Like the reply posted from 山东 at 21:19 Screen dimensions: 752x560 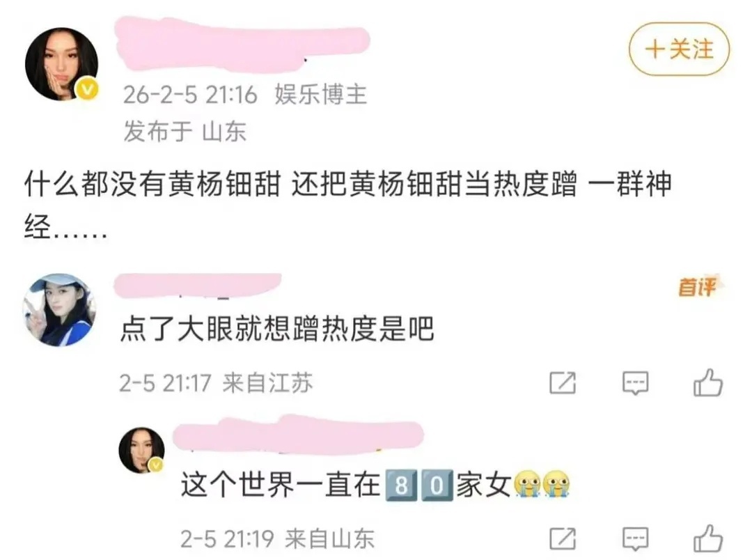click(708, 538)
